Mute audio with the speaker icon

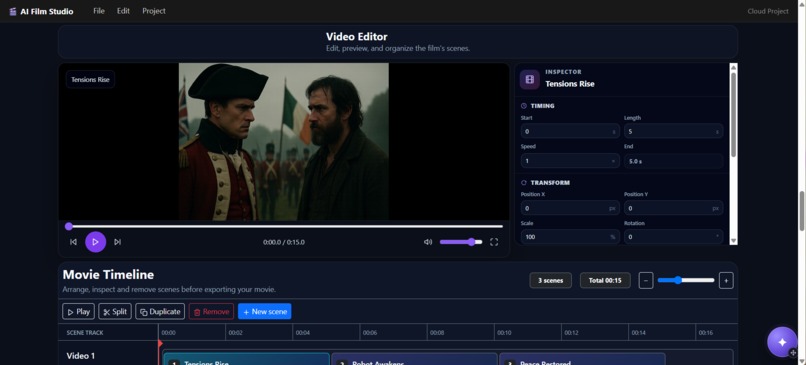428,242
